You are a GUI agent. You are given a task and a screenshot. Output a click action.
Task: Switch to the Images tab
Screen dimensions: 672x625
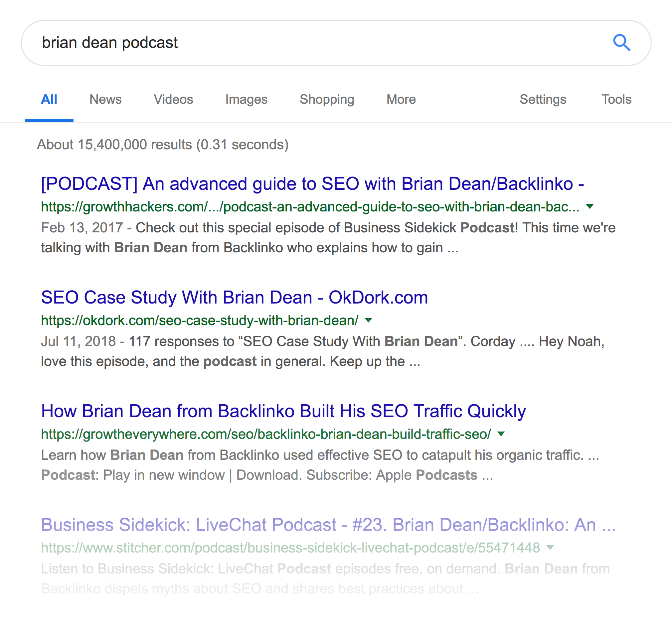247,100
